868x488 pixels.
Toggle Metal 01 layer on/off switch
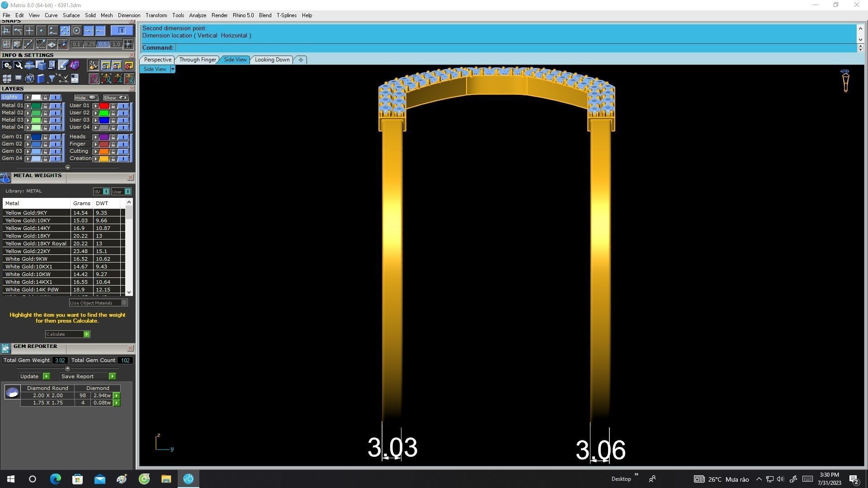click(55, 106)
